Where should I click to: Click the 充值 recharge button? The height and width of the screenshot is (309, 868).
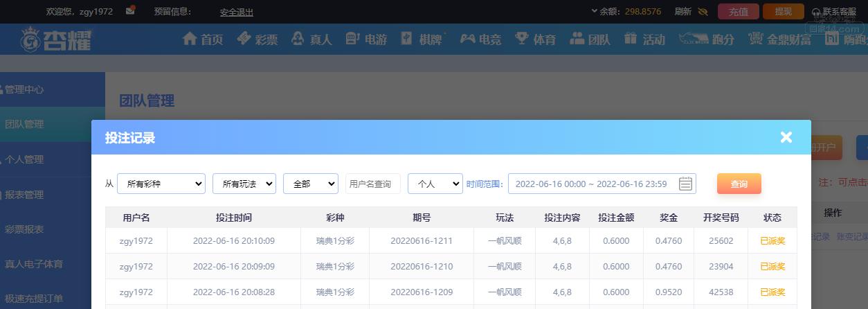(x=739, y=12)
